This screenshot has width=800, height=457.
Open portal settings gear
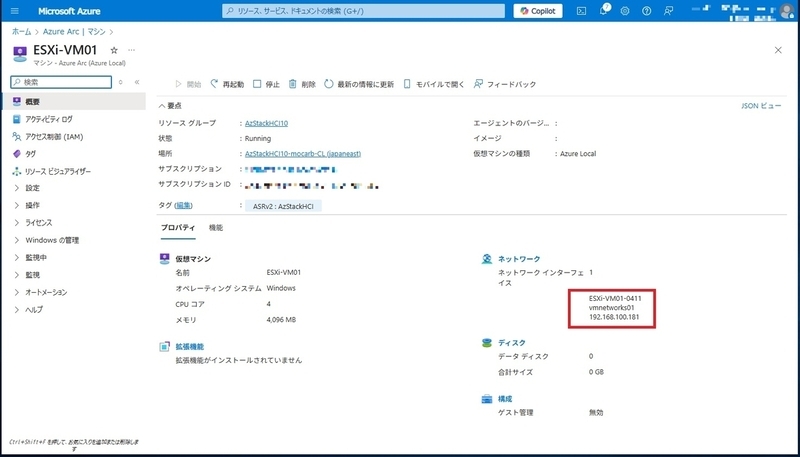(625, 11)
